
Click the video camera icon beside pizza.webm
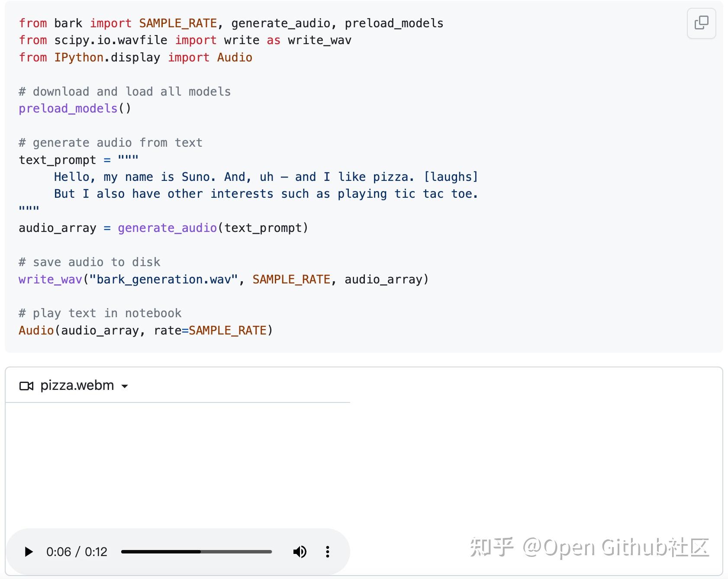coord(27,385)
